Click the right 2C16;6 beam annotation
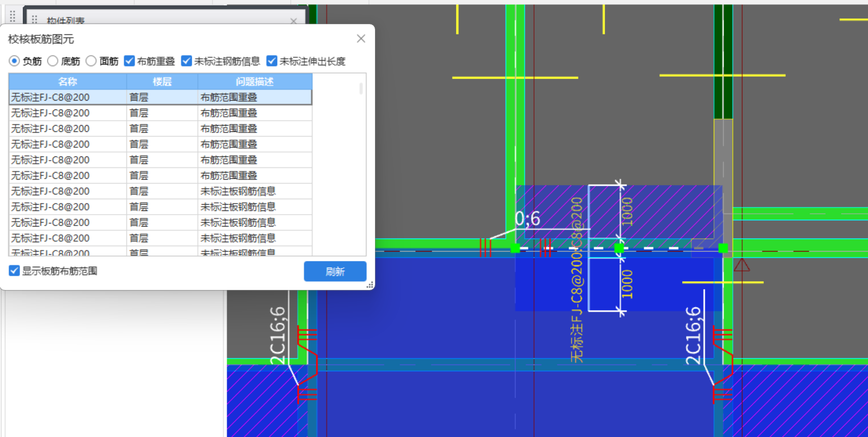This screenshot has height=437, width=868. [693, 336]
